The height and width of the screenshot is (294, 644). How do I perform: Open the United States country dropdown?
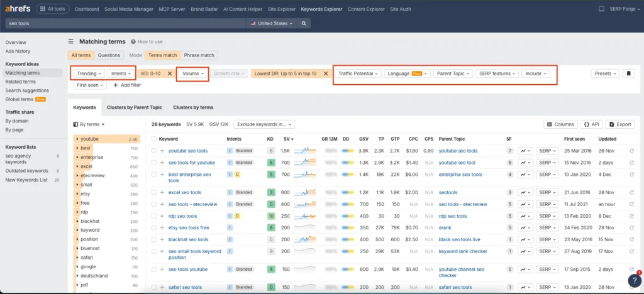(x=272, y=23)
